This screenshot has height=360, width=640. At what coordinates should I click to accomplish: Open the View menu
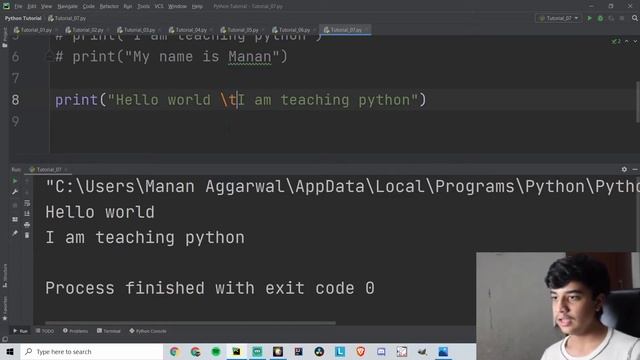point(46,7)
